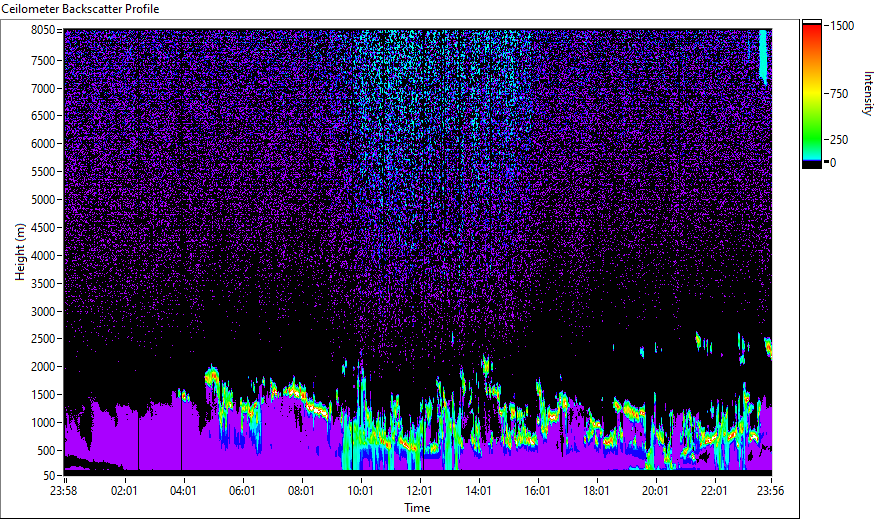Click the 02:01 time axis label
This screenshot has width=878, height=519.
pos(124,491)
